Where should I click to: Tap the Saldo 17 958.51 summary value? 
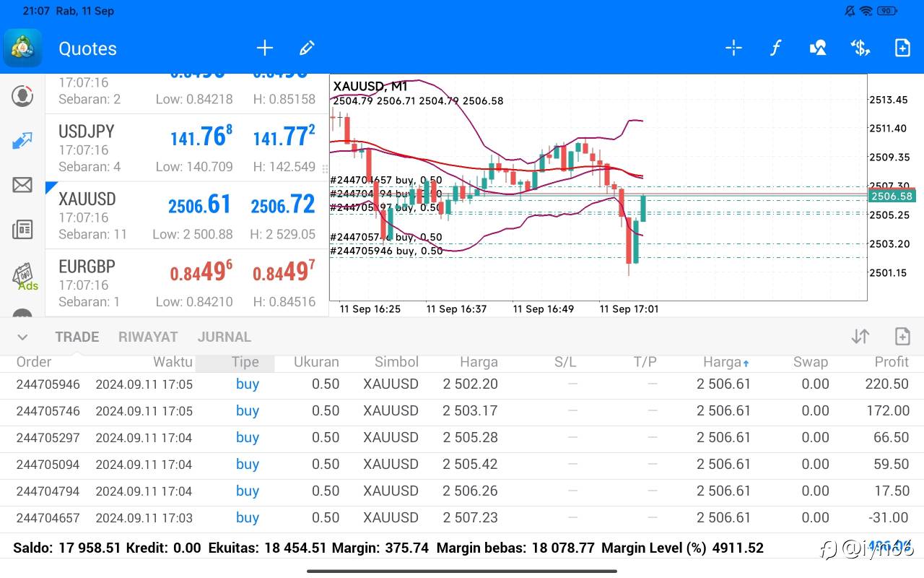(x=67, y=548)
